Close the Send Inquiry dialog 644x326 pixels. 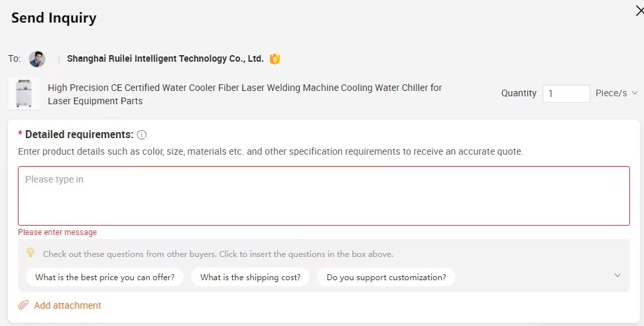pyautogui.click(x=639, y=11)
